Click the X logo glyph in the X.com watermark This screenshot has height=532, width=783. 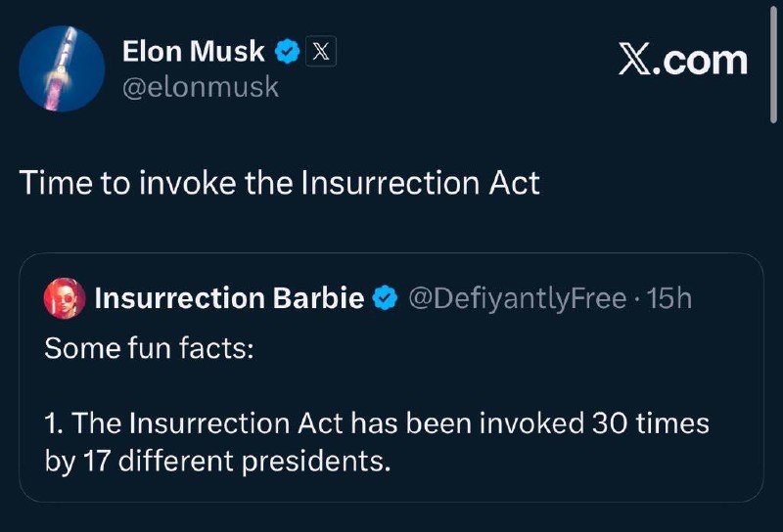point(636,61)
